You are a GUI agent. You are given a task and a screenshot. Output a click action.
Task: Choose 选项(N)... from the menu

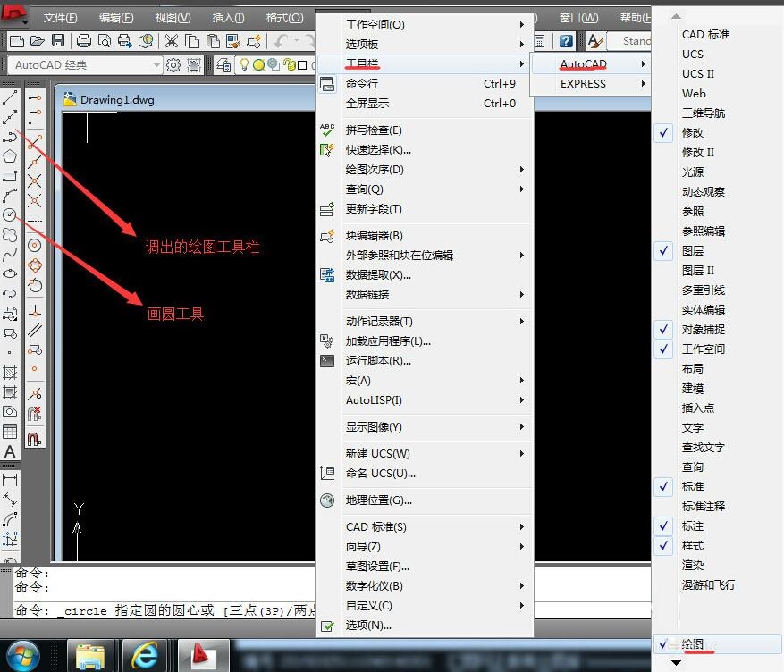tap(424, 625)
